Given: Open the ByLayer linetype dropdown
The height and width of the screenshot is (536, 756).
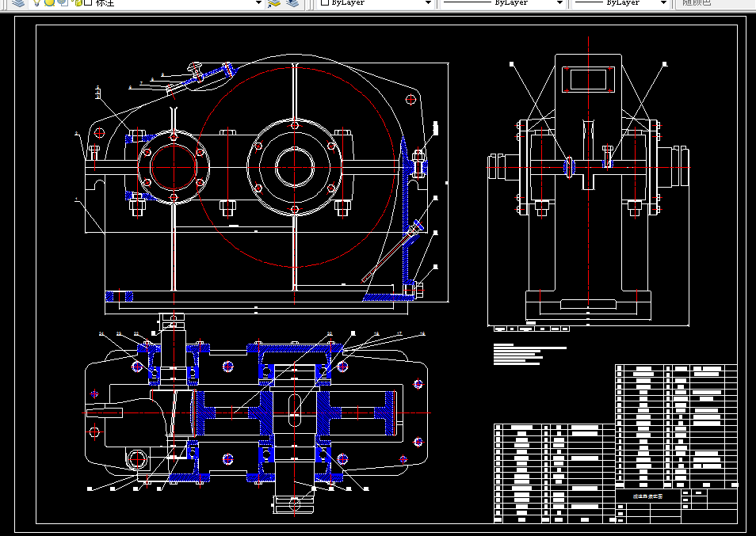Looking at the screenshot, I should pyautogui.click(x=502, y=3).
